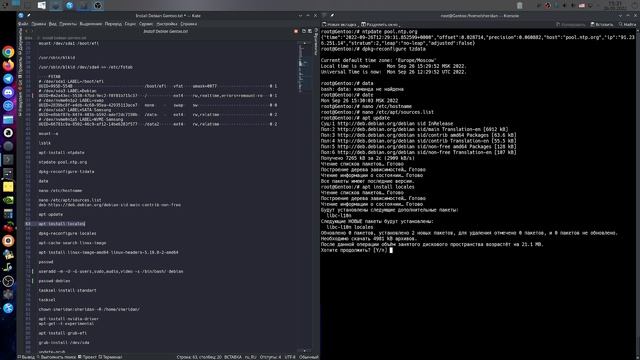Click the Строка 63 cursor position indicator

(x=199, y=357)
